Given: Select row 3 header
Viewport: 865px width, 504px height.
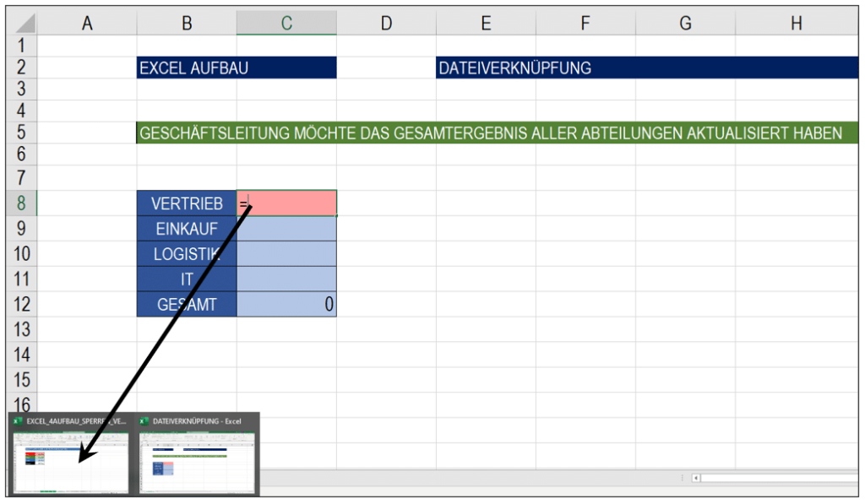Looking at the screenshot, I should click(x=21, y=89).
